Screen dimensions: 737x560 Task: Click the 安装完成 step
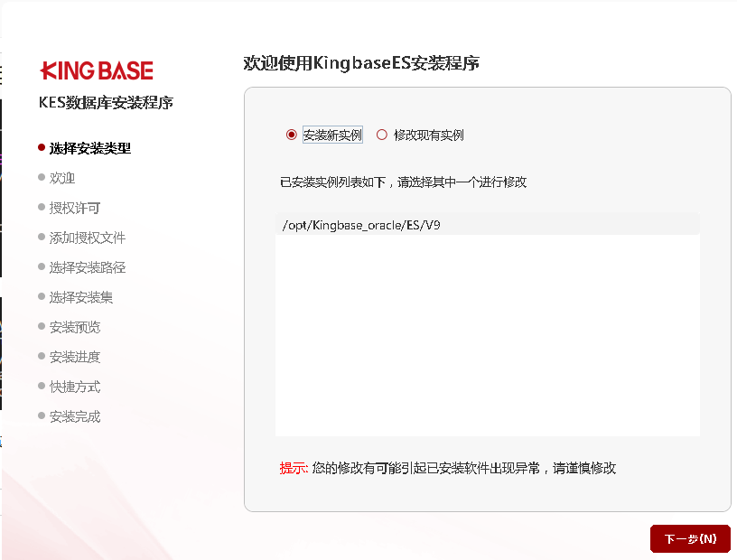tap(75, 416)
